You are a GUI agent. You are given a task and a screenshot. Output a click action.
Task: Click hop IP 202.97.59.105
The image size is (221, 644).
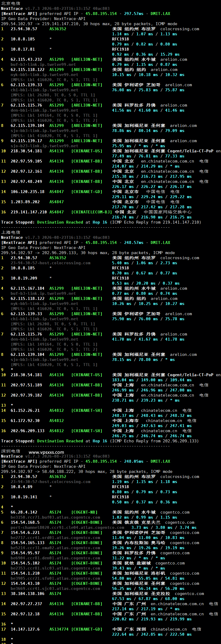point(26,161)
